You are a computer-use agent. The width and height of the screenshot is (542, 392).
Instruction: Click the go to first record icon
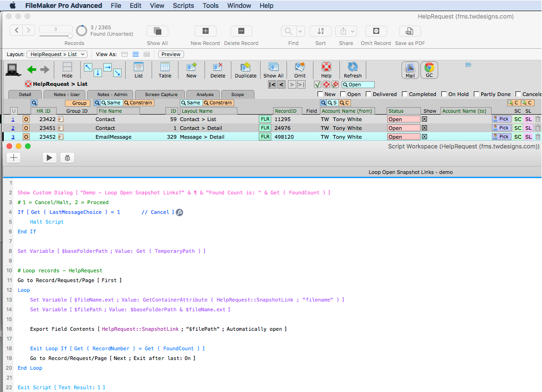(x=272, y=84)
